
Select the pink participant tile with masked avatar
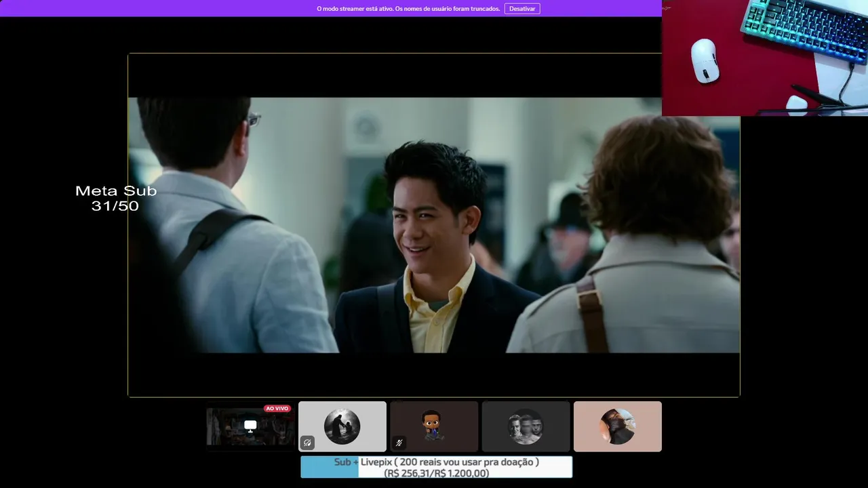tap(618, 426)
